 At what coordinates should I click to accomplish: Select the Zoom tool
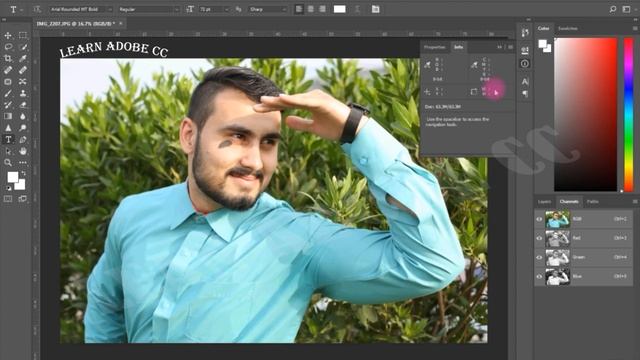[x=8, y=162]
